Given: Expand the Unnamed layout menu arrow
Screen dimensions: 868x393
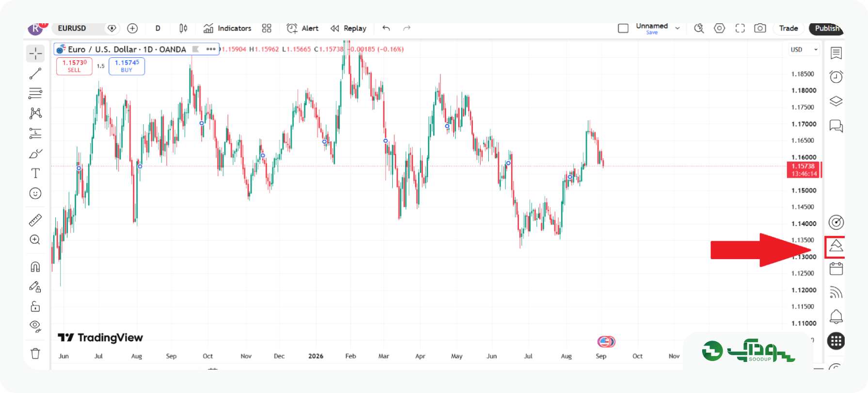Looking at the screenshot, I should coord(677,28).
